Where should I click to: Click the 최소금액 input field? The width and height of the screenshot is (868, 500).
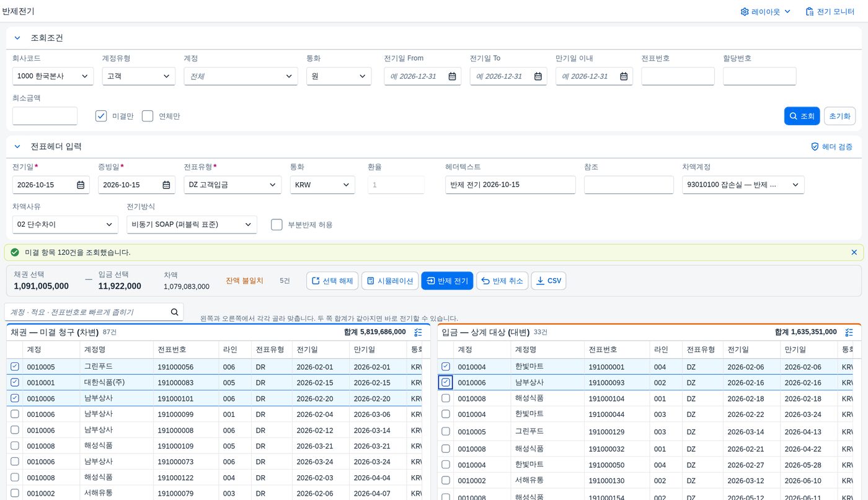pos(45,116)
